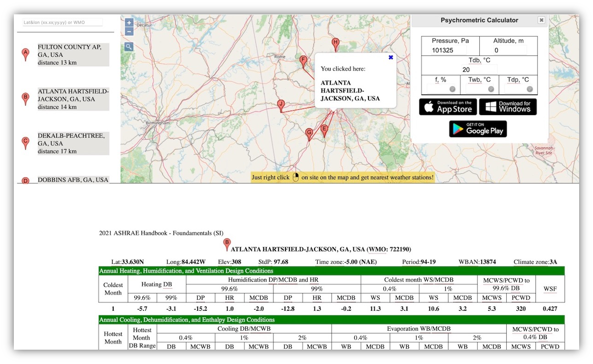Select the Twb radio button
The width and height of the screenshot is (593, 364).
[491, 89]
